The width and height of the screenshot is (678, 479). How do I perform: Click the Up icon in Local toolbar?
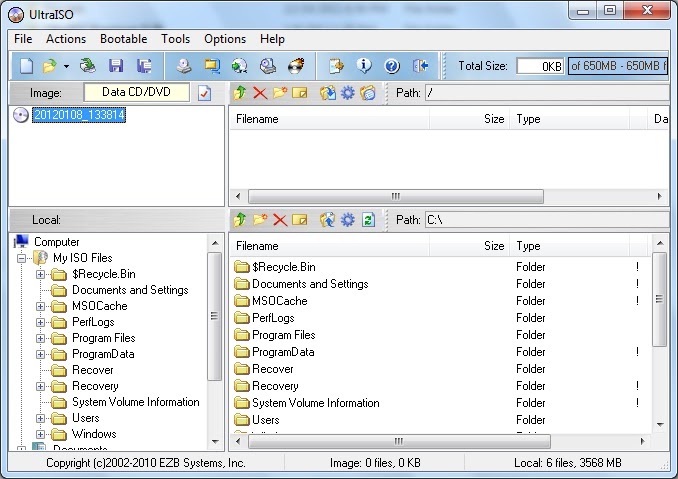click(240, 220)
